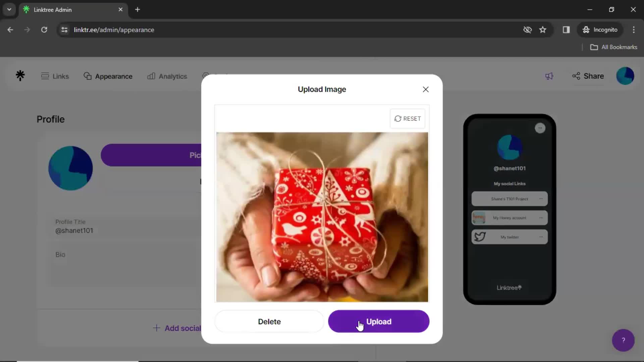Click the broadcast/megaphone icon
This screenshot has width=644, height=362.
coord(550,76)
